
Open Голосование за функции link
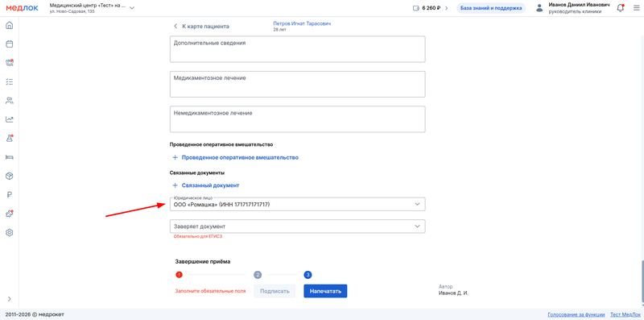[x=576, y=314]
